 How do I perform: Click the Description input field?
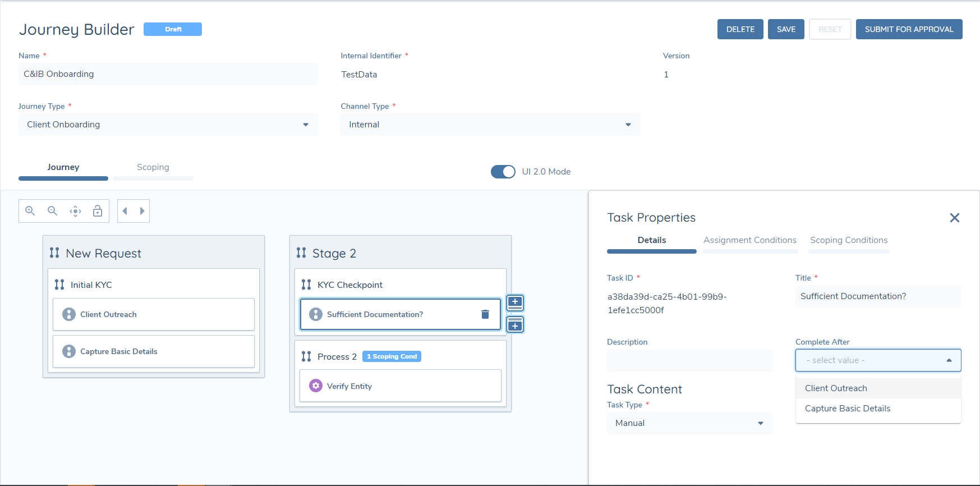point(689,360)
